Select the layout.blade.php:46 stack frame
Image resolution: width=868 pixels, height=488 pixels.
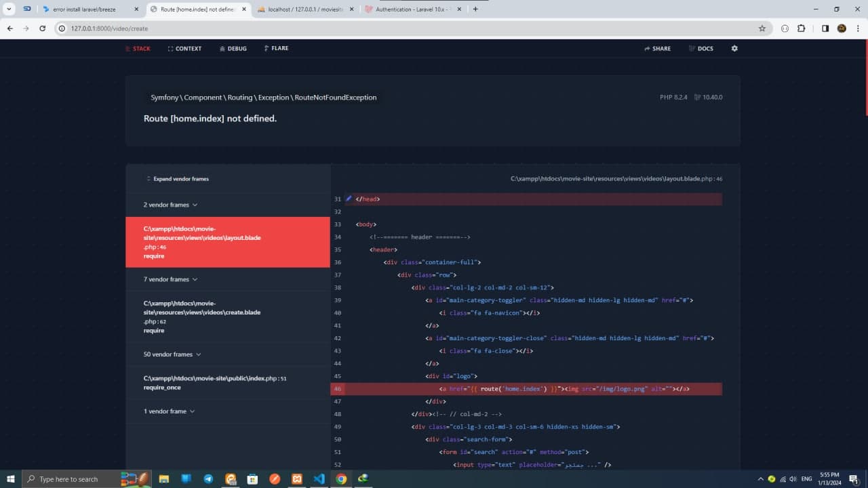[228, 242]
